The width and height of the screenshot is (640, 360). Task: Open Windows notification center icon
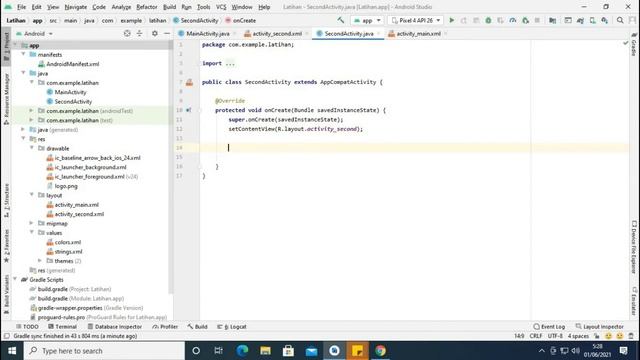click(624, 351)
